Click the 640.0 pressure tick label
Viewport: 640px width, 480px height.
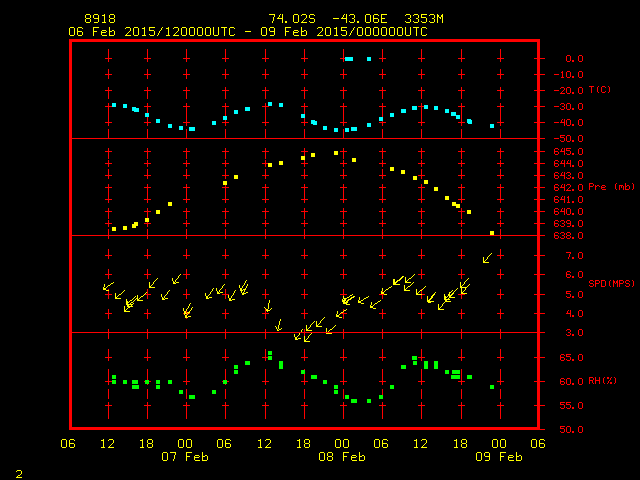[569, 211]
